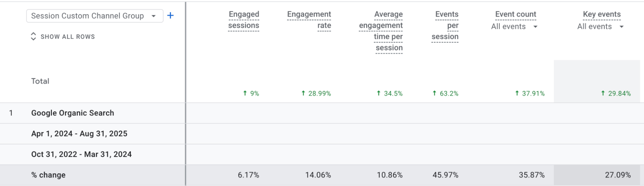The image size is (644, 186).
Task: Click the Total row label
Action: click(40, 81)
